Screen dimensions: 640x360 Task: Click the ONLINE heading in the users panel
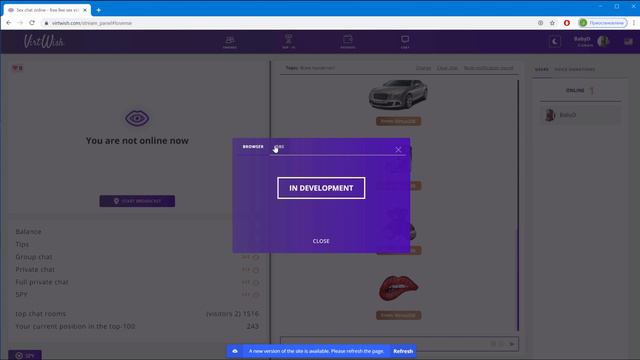tap(575, 90)
